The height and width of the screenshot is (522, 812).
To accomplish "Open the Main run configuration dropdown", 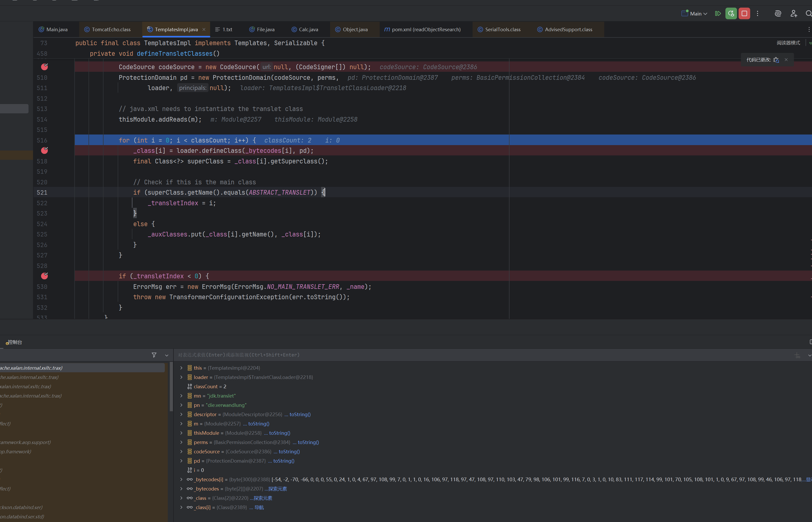I will pyautogui.click(x=695, y=14).
